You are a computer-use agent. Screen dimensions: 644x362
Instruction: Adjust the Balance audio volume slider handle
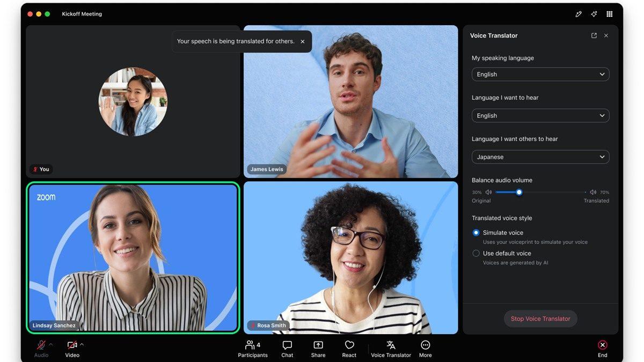click(x=519, y=192)
